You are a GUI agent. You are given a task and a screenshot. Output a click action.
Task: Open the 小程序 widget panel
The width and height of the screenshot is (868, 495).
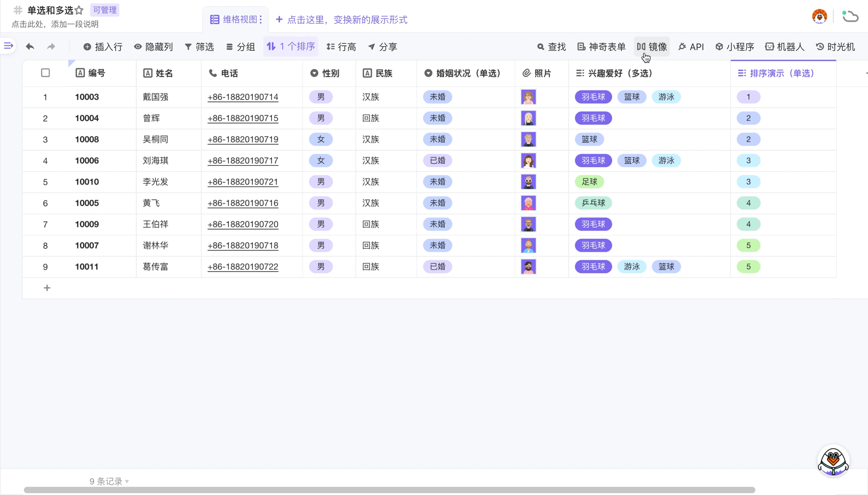point(734,47)
